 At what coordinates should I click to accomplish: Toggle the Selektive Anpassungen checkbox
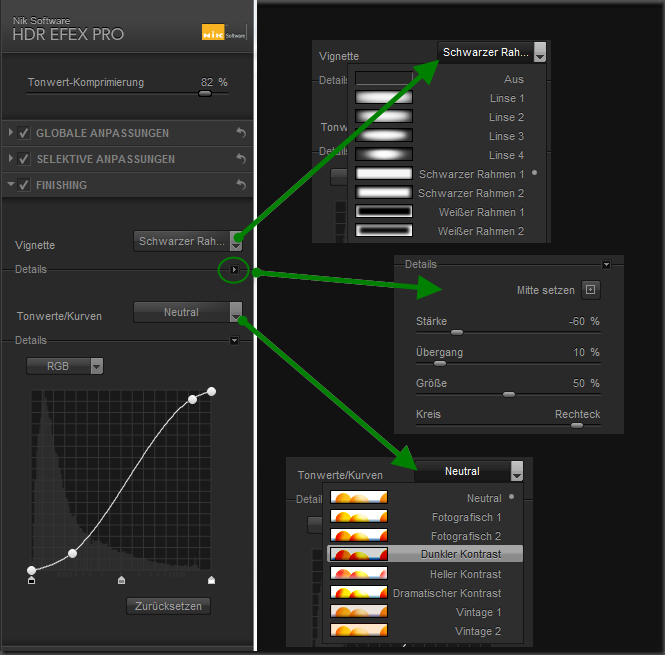click(24, 159)
